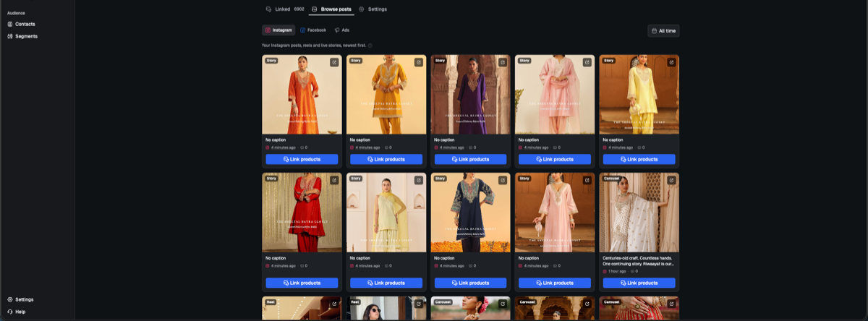This screenshot has width=868, height=321.
Task: Click the Centuries-old craft caption text
Action: click(x=639, y=260)
